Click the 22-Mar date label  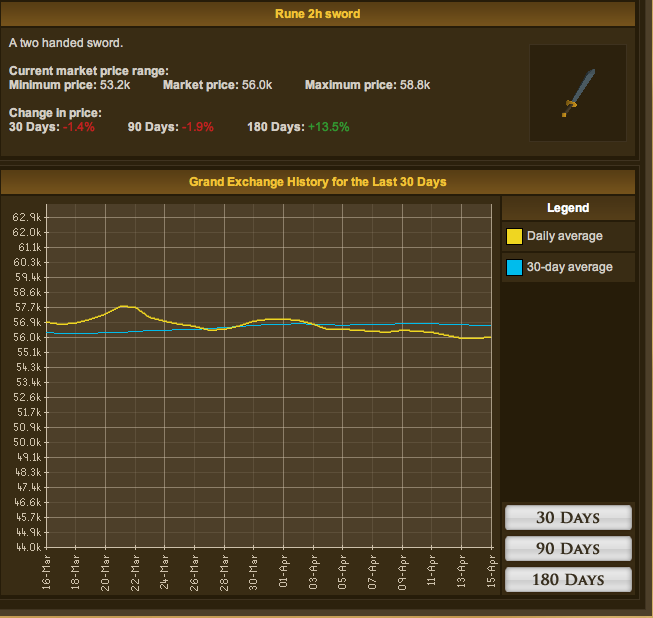point(135,572)
